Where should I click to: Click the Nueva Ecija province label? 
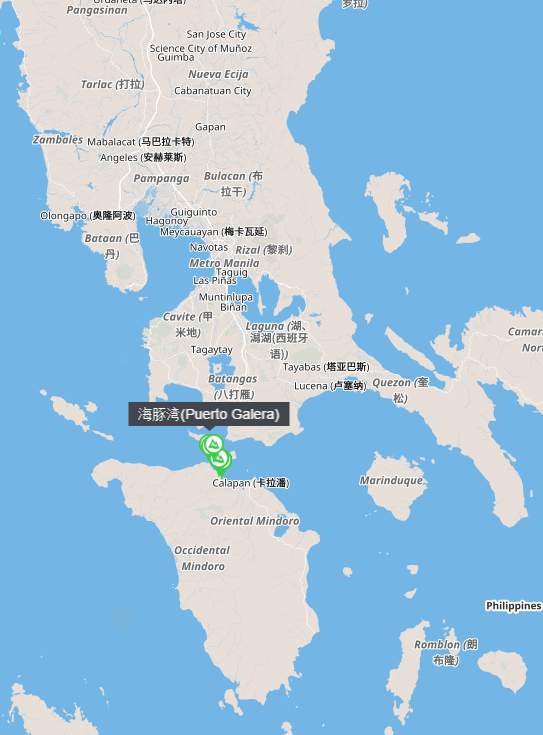[x=219, y=74]
